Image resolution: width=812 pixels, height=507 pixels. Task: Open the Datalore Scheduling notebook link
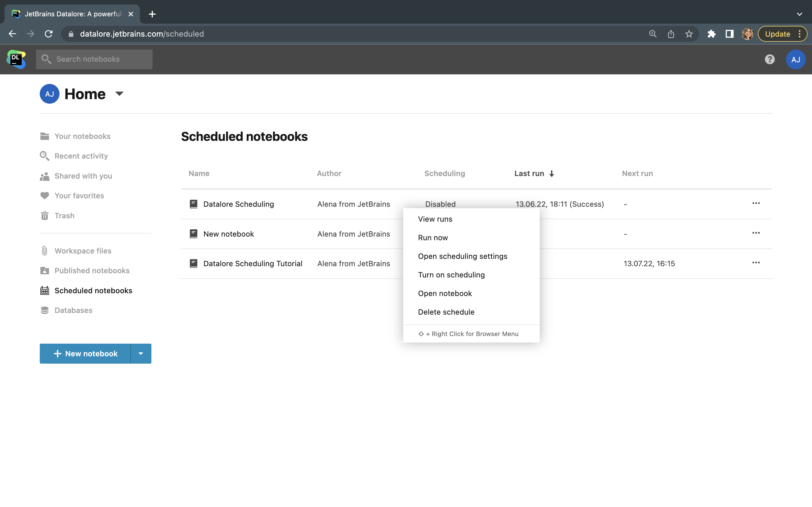[x=238, y=204]
